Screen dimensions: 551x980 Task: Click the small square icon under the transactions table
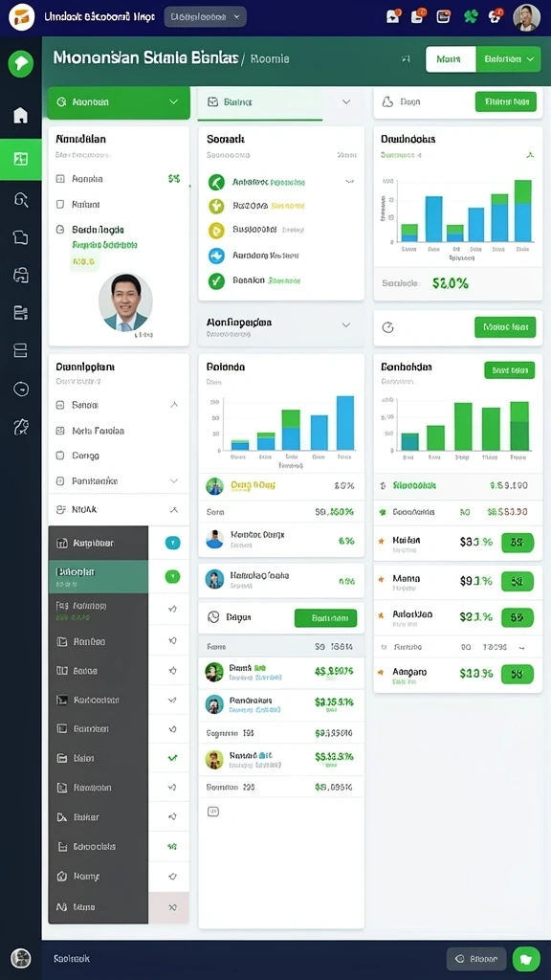pyautogui.click(x=212, y=812)
